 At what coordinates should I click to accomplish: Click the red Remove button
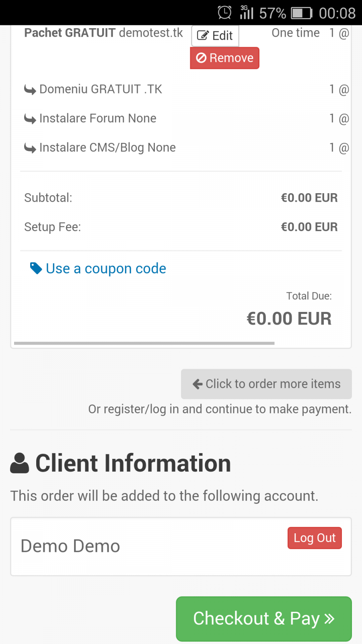pyautogui.click(x=224, y=58)
